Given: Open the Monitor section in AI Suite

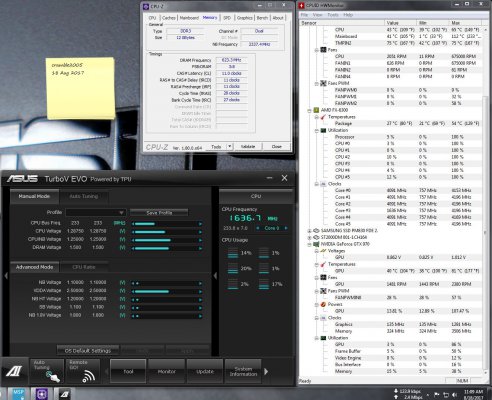Looking at the screenshot, I should coord(166,371).
